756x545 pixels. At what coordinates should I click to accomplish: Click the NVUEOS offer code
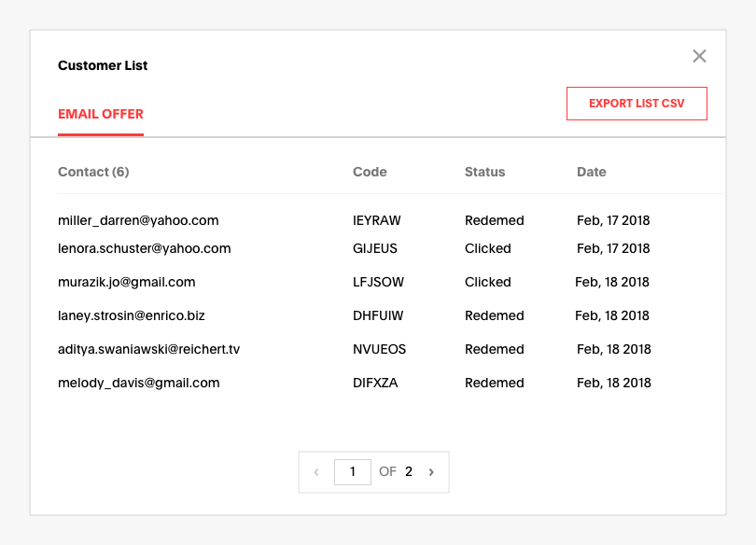(380, 349)
